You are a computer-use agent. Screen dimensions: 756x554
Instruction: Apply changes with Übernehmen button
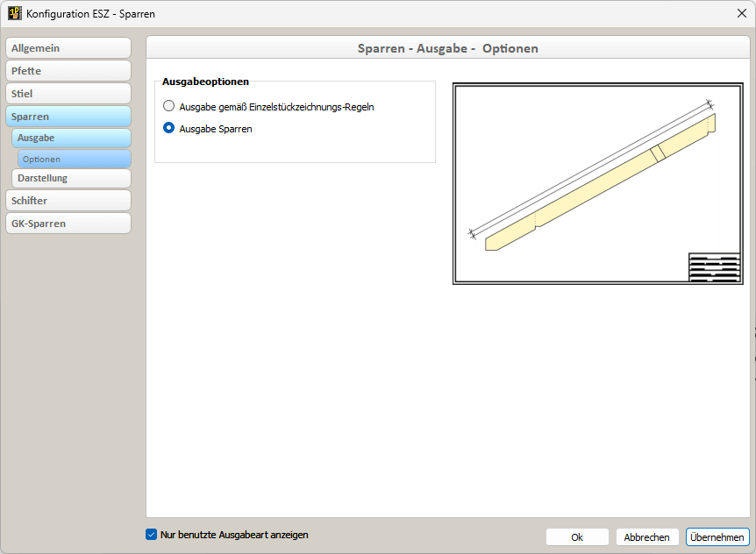tap(717, 537)
